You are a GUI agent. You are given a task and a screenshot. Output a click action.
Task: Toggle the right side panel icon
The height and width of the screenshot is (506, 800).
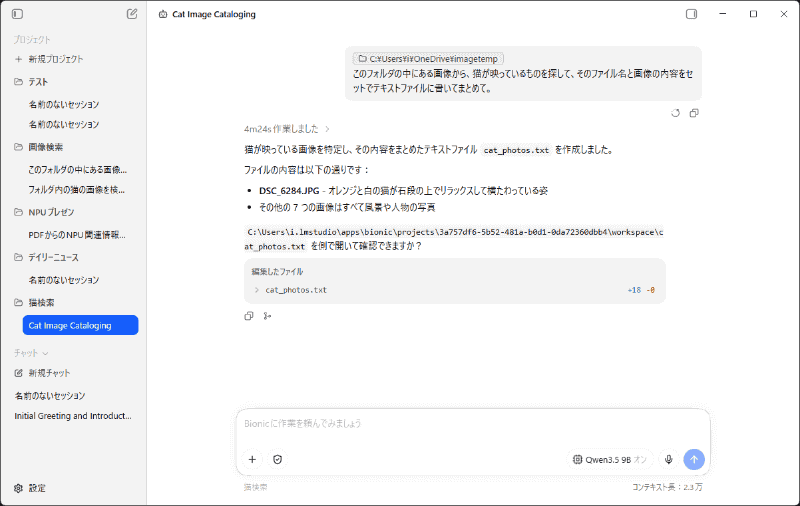point(691,14)
